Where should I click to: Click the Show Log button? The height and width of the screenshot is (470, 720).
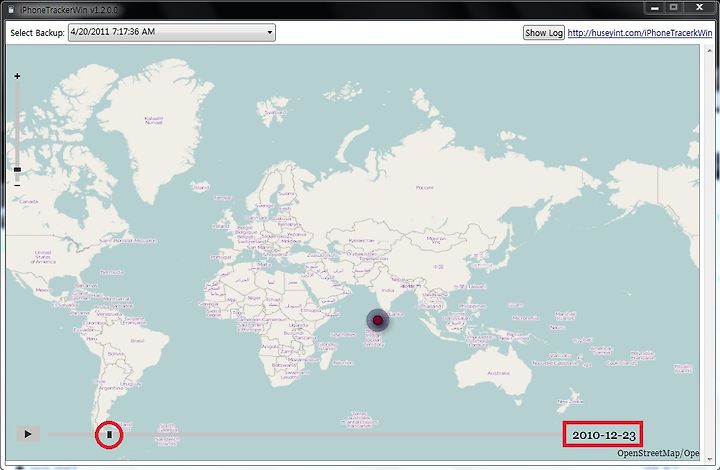pos(544,33)
